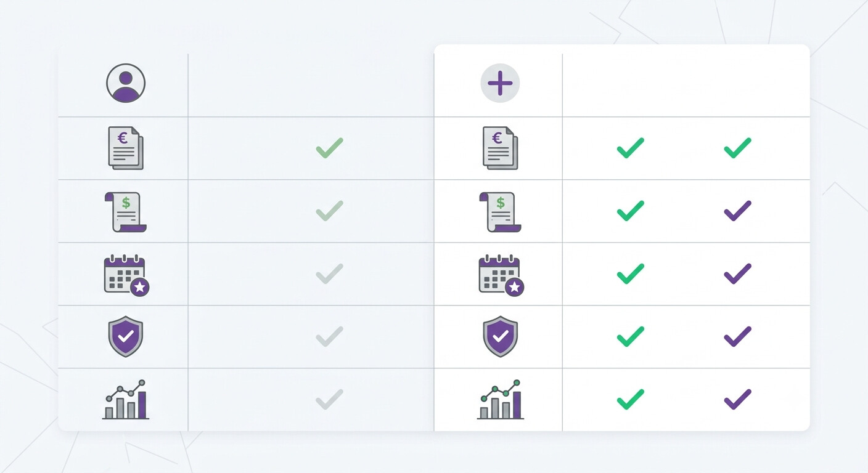The height and width of the screenshot is (473, 868).
Task: Open the bar chart analytics icon in the right panel
Action: (x=500, y=400)
